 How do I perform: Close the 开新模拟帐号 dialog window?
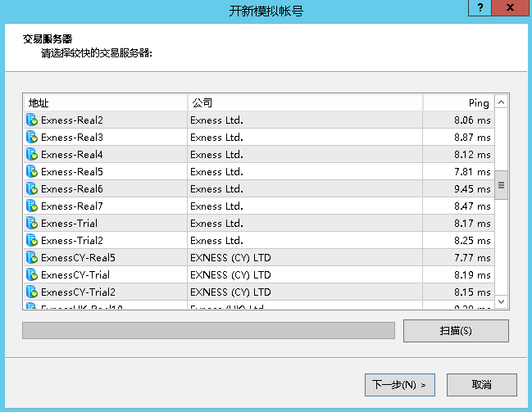[510, 7]
